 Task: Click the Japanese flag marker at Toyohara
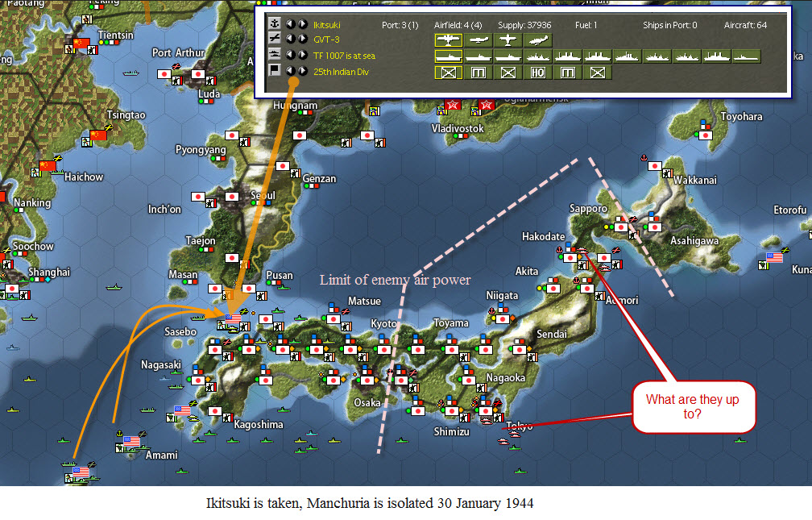point(706,135)
